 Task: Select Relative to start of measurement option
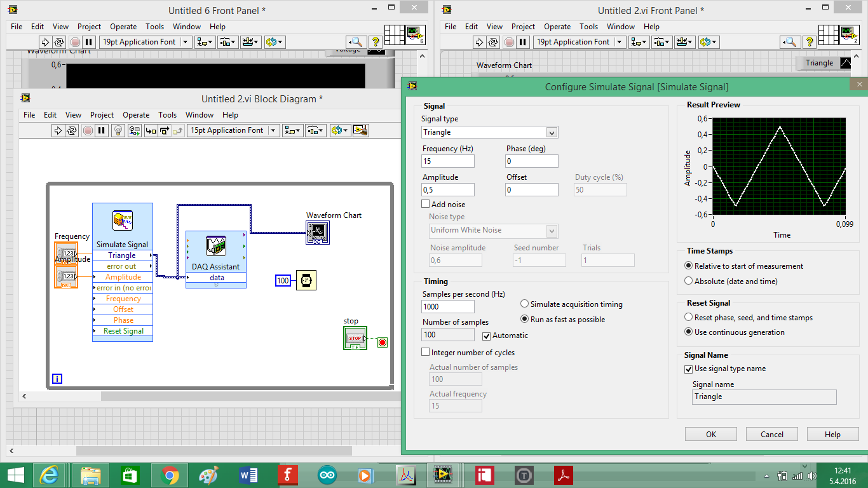[689, 266]
